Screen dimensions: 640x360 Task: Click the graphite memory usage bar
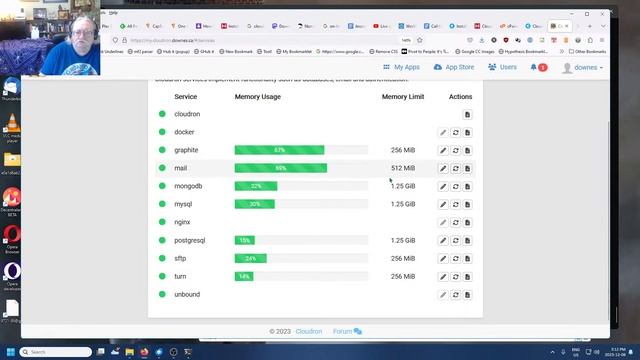[x=301, y=150]
